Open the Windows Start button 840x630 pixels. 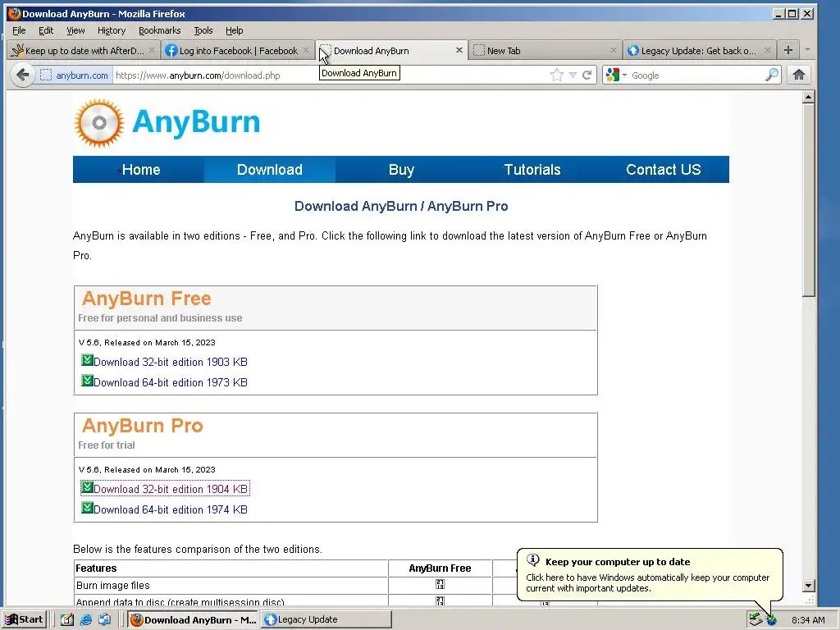24,619
